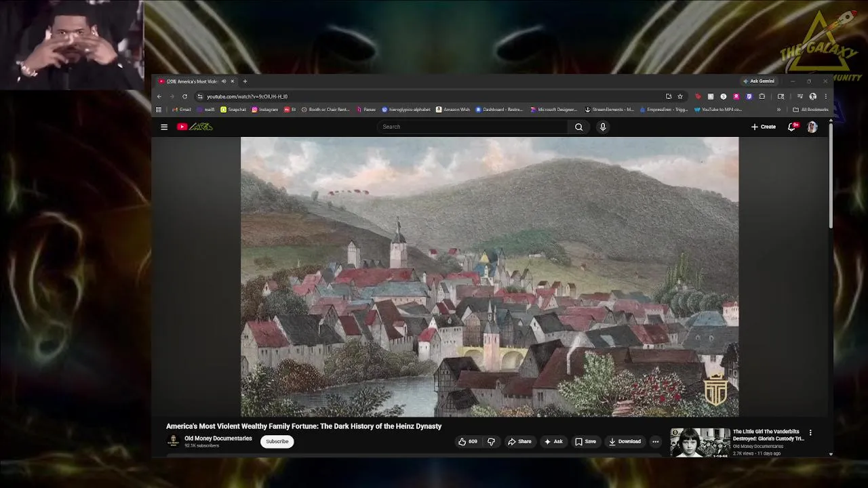Click the site info icon in address bar

point(199,96)
